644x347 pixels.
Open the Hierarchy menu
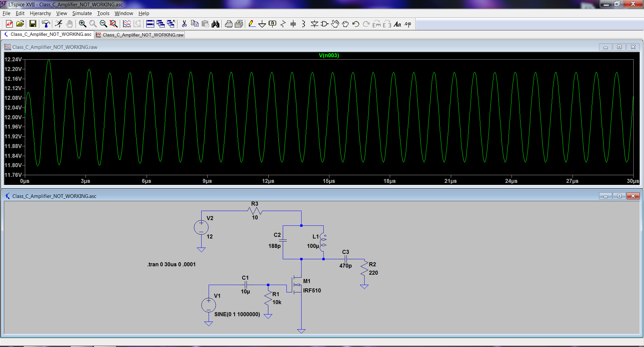[40, 13]
